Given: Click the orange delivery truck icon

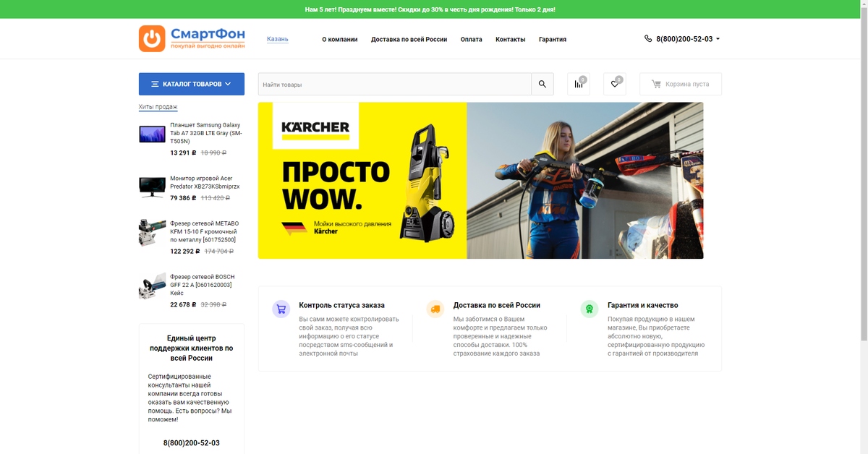Looking at the screenshot, I should (435, 309).
